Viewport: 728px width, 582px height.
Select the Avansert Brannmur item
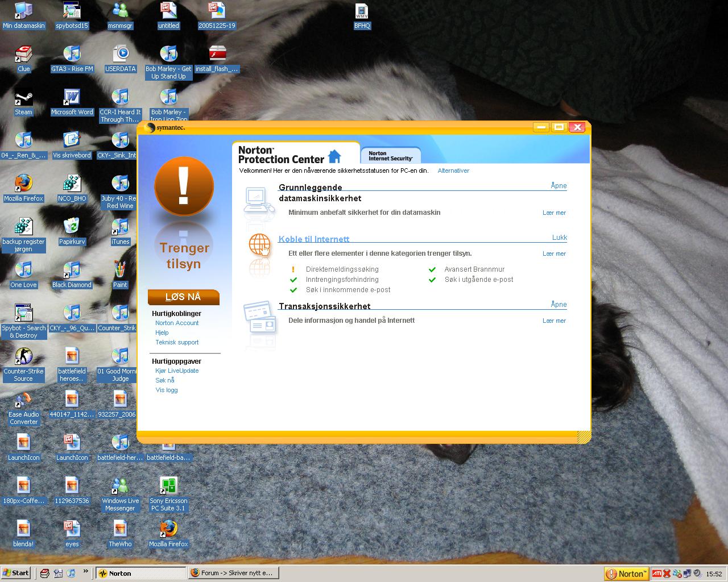tap(474, 269)
